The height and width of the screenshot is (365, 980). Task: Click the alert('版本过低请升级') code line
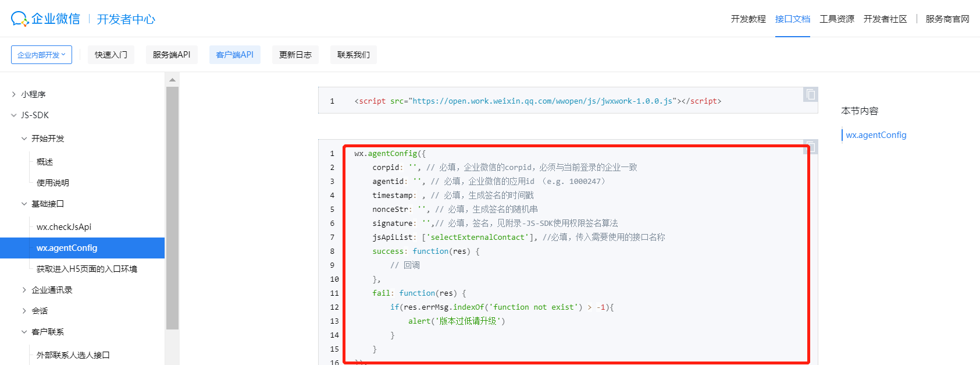(x=457, y=321)
